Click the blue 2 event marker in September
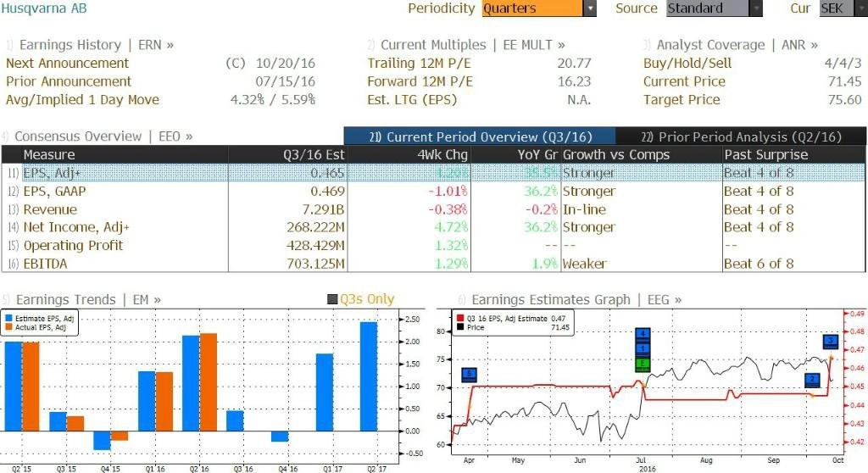Image resolution: width=868 pixels, height=473 pixels. (x=812, y=381)
